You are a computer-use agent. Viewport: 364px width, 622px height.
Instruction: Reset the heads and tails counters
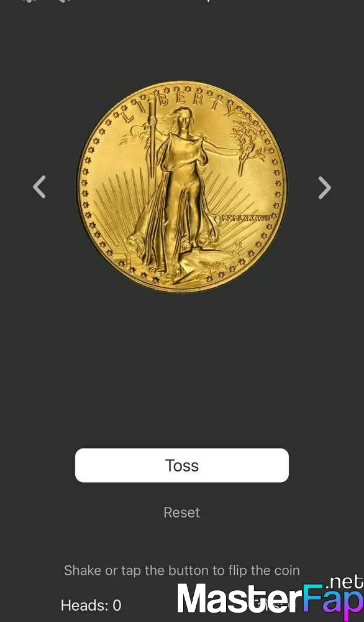[x=182, y=512]
